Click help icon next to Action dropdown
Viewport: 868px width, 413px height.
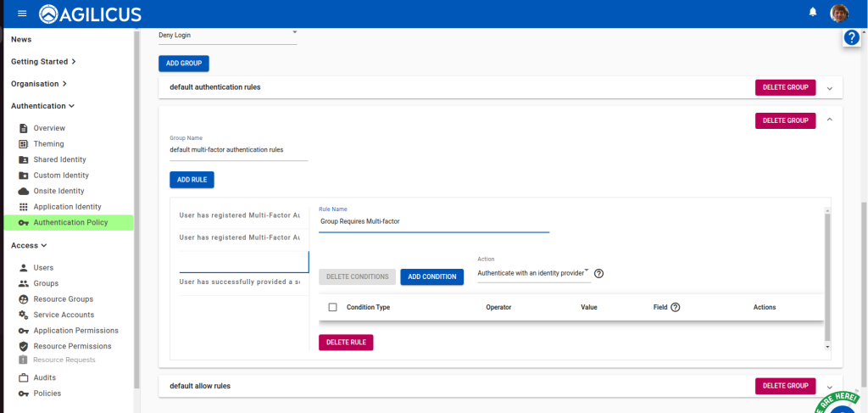[x=598, y=273]
